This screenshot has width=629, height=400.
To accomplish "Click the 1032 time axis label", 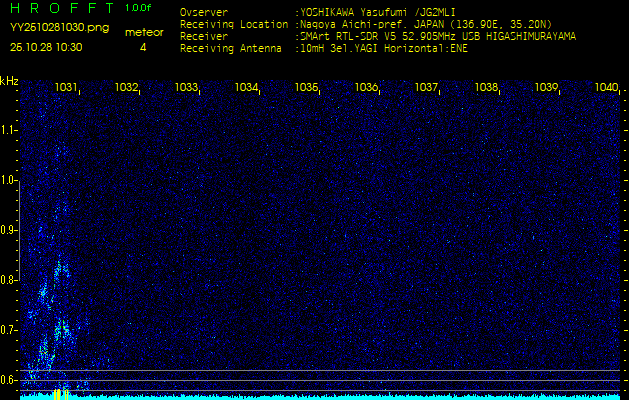I will pos(126,87).
